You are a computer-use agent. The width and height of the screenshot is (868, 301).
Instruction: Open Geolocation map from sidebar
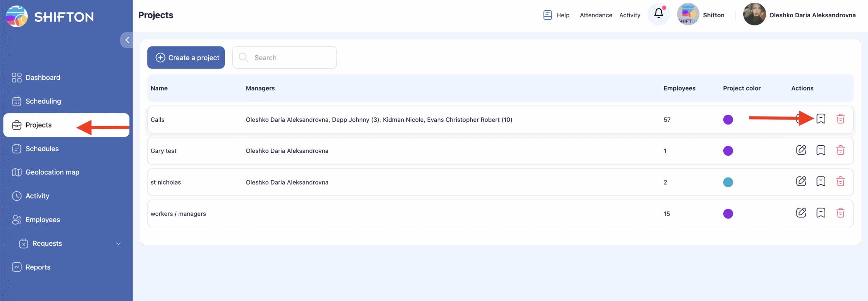(52, 172)
